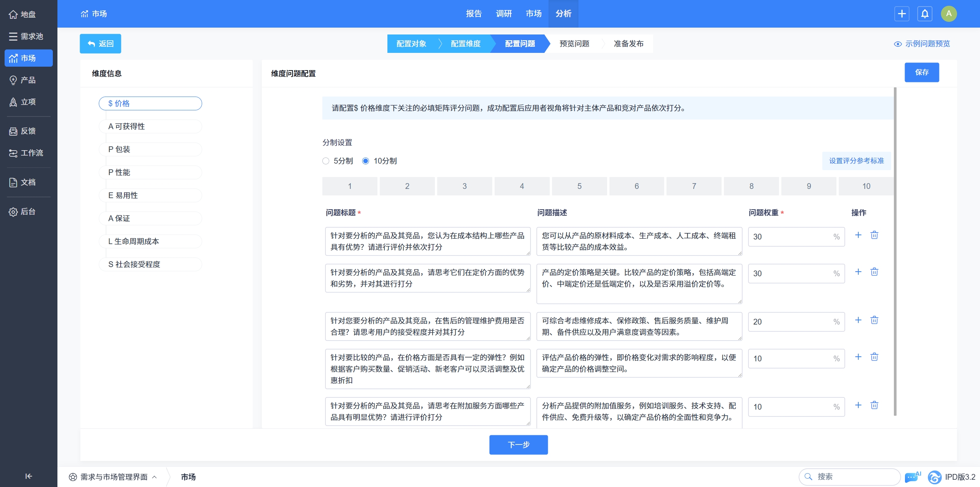Click the notification bell icon
The image size is (980, 487).
coord(924,14)
